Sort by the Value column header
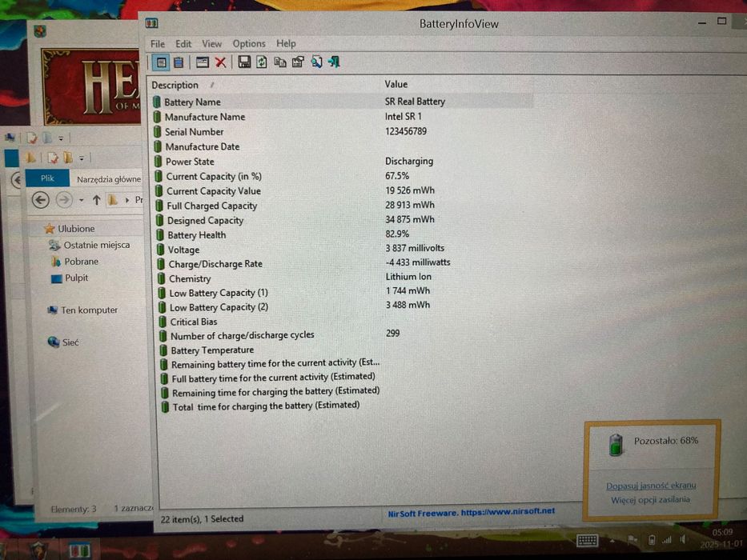 tap(396, 84)
